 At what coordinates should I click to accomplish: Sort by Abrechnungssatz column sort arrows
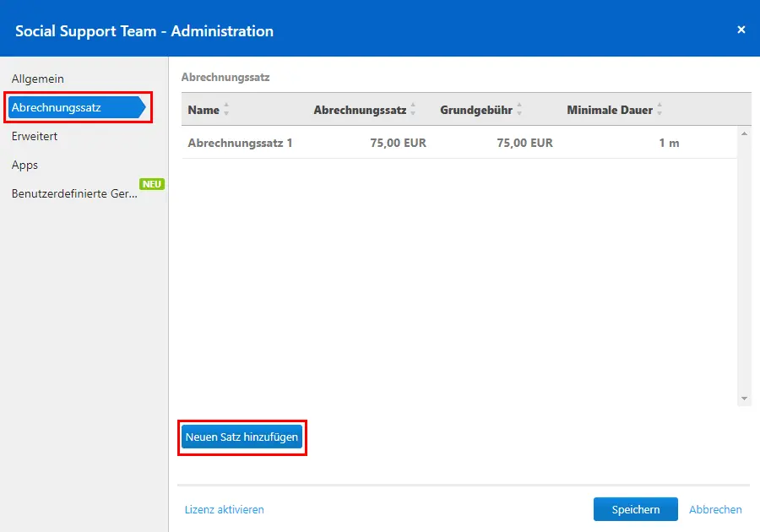click(413, 110)
